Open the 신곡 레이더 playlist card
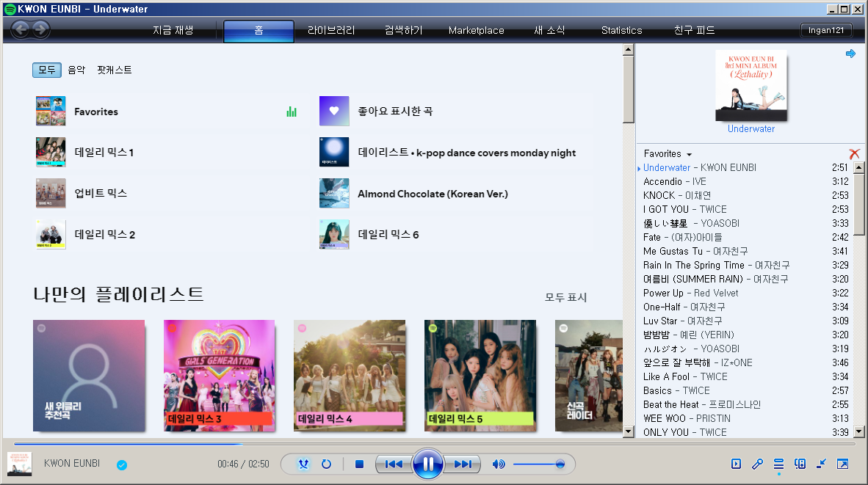Screen dimensions: 868x485 tap(588, 376)
